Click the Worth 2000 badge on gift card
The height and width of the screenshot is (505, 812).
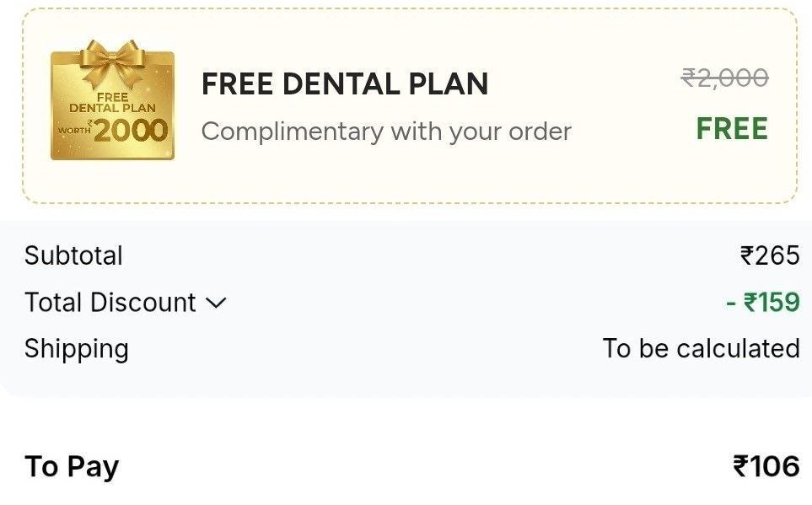[116, 131]
